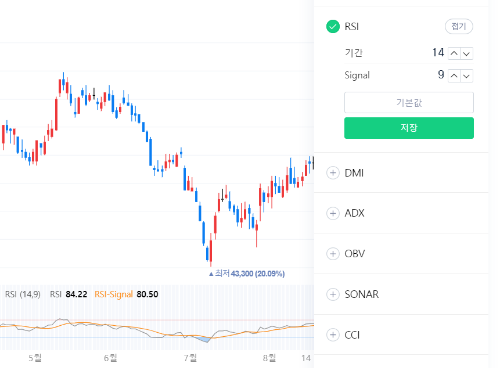Select the CCI indicator label
Viewport: 500px width, 368px height.
pyautogui.click(x=352, y=335)
